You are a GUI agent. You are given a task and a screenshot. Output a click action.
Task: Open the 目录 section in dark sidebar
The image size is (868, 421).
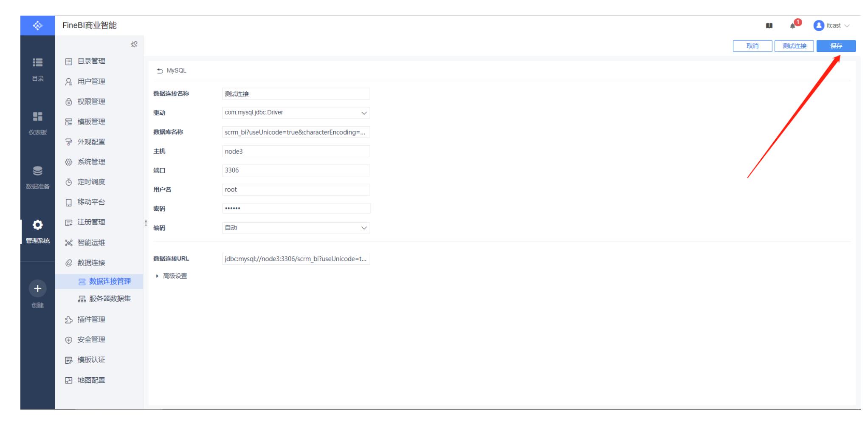(x=38, y=69)
